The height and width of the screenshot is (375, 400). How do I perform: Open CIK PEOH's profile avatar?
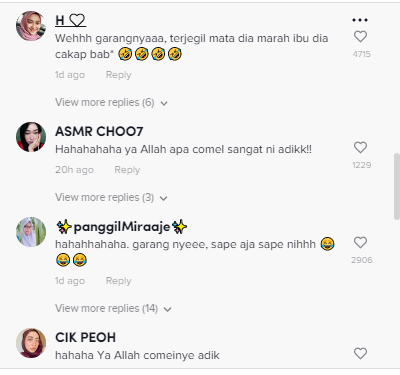pos(31,343)
